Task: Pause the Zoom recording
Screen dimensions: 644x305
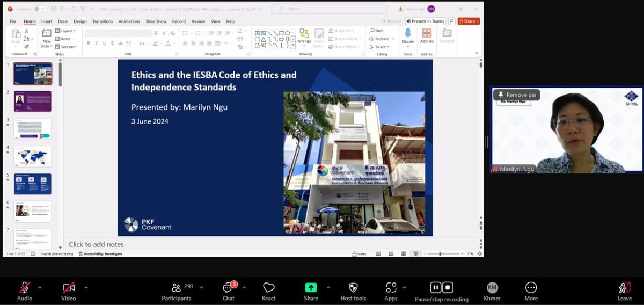Action: click(436, 287)
